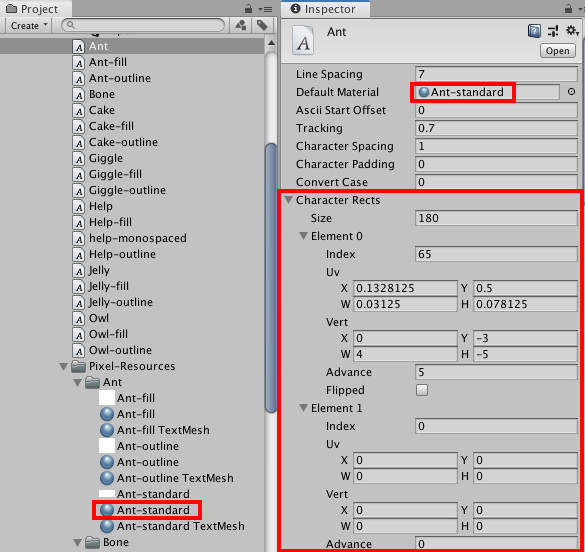This screenshot has height=552, width=585.
Task: Toggle the Project panel lock icon
Action: click(248, 9)
